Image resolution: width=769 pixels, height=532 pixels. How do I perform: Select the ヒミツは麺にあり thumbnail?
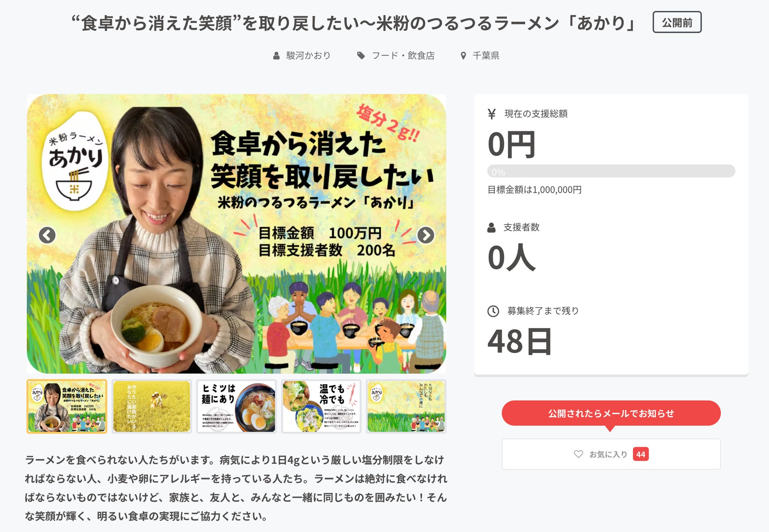click(237, 406)
